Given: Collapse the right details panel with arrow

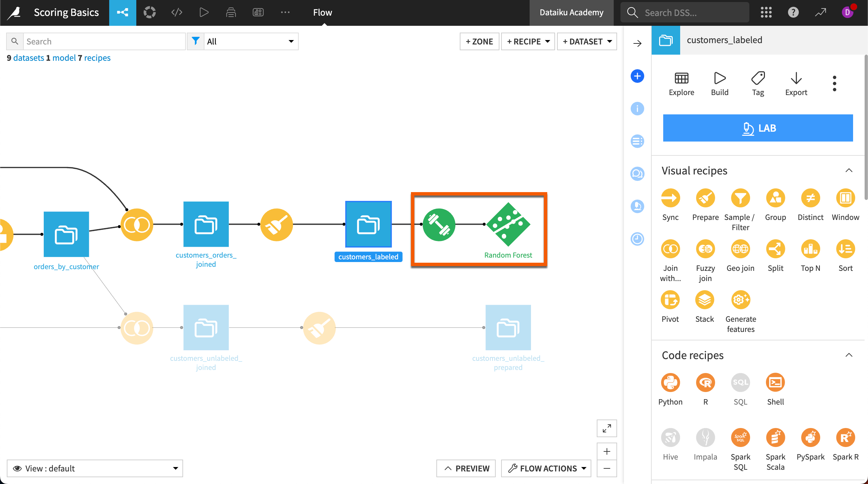Looking at the screenshot, I should click(x=637, y=43).
